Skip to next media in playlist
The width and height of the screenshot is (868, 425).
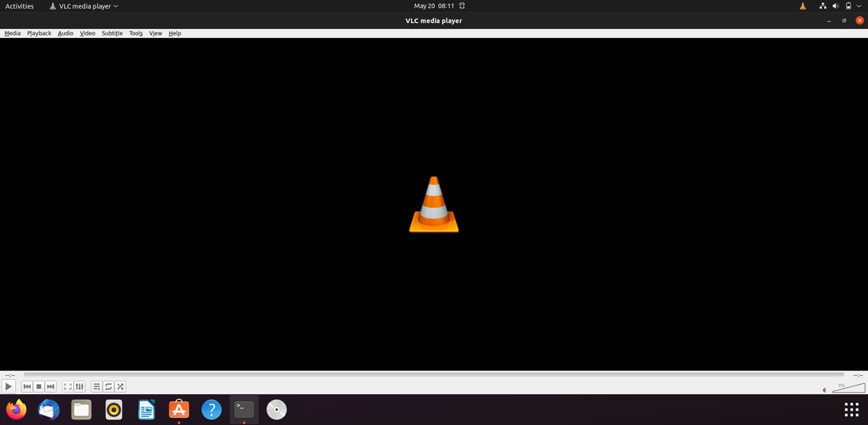point(51,386)
